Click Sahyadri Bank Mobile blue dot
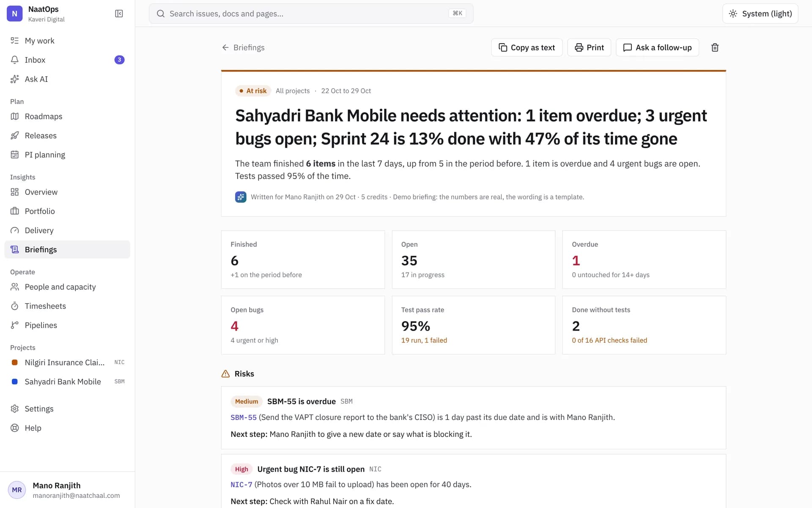 (x=15, y=381)
